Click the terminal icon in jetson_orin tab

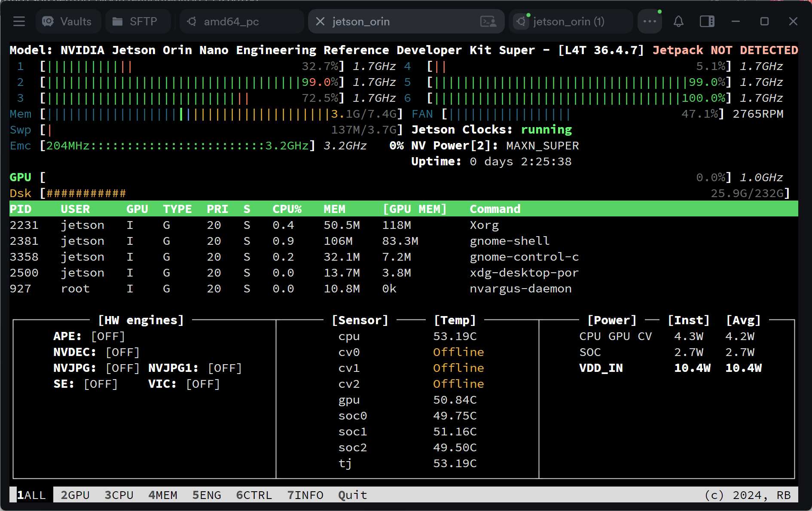[x=488, y=21]
